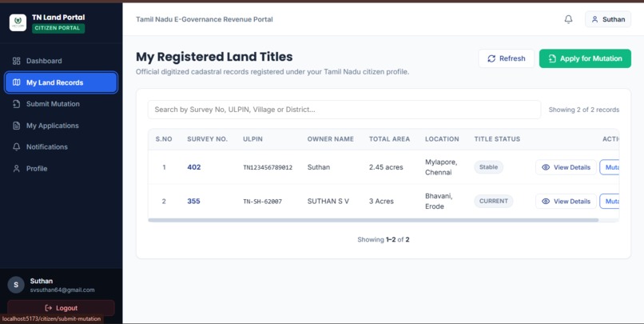The image size is (644, 324).
Task: Click Tamil Nadu E-Governance Revenue Portal header text
Action: (x=204, y=19)
